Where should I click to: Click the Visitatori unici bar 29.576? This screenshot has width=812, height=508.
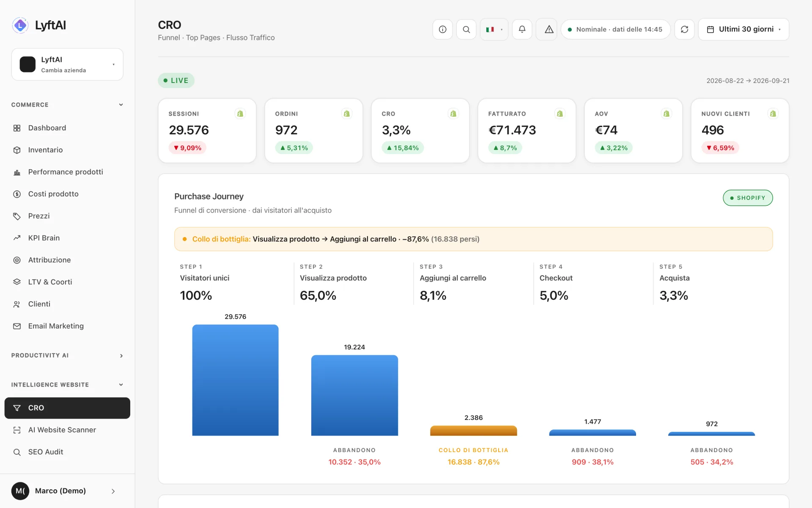(x=235, y=380)
